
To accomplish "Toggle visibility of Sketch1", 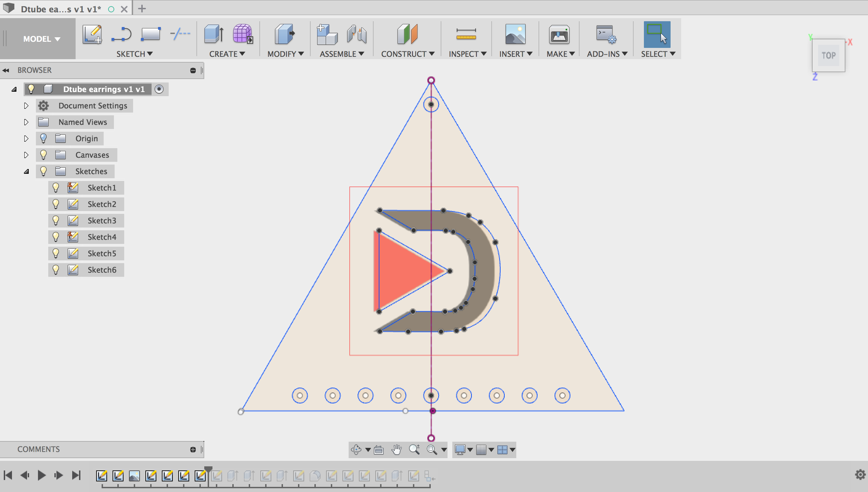I will tap(55, 187).
